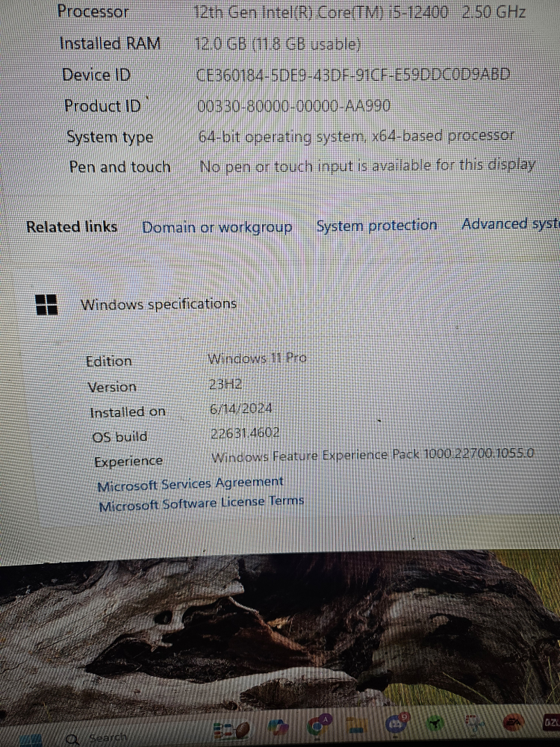The image size is (560, 747).
Task: Click the processor value i5-12400 2.50 GHz
Action: [x=360, y=12]
